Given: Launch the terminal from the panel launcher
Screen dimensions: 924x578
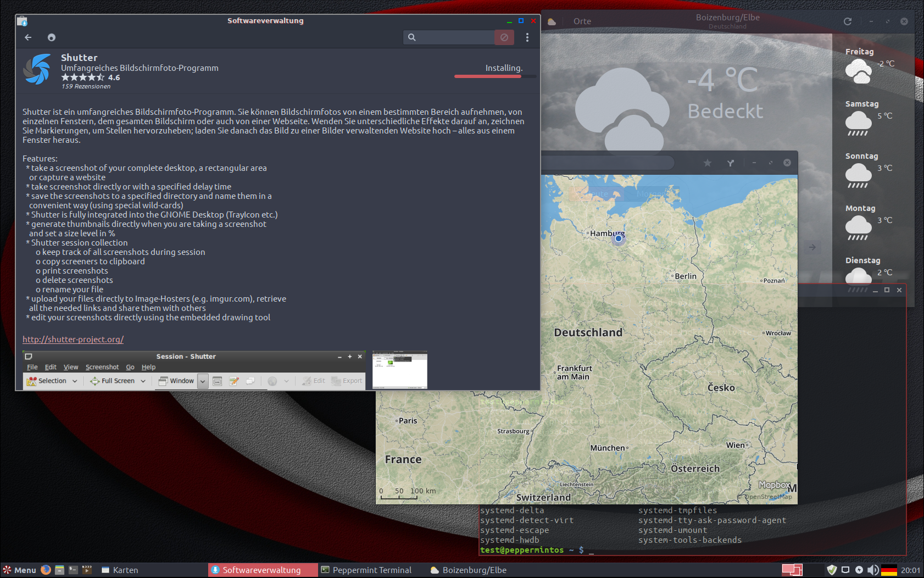Looking at the screenshot, I should [x=73, y=570].
